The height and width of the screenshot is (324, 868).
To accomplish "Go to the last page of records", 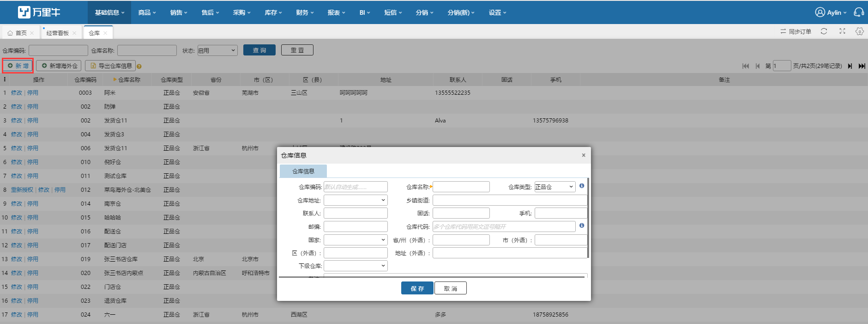I will click(x=862, y=66).
